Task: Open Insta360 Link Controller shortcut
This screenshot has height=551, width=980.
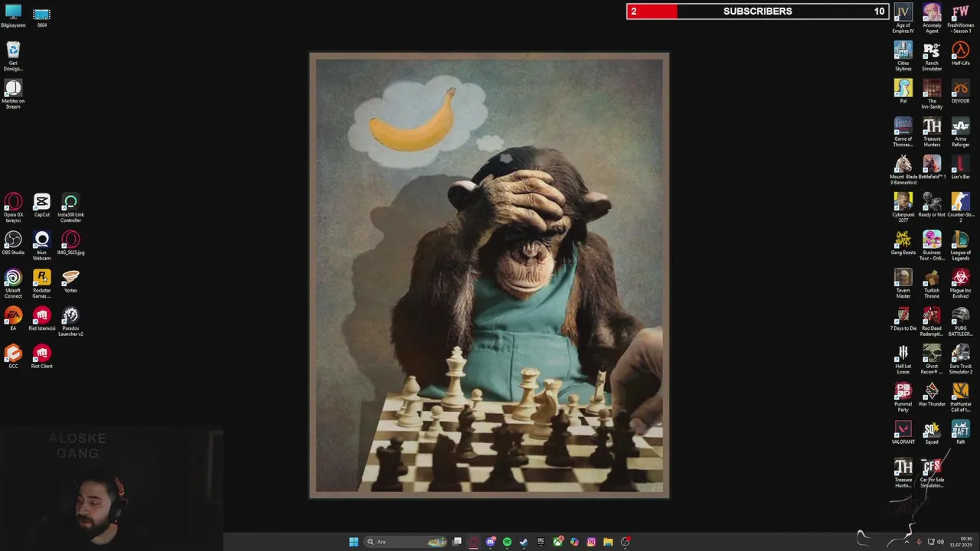Action: (70, 208)
